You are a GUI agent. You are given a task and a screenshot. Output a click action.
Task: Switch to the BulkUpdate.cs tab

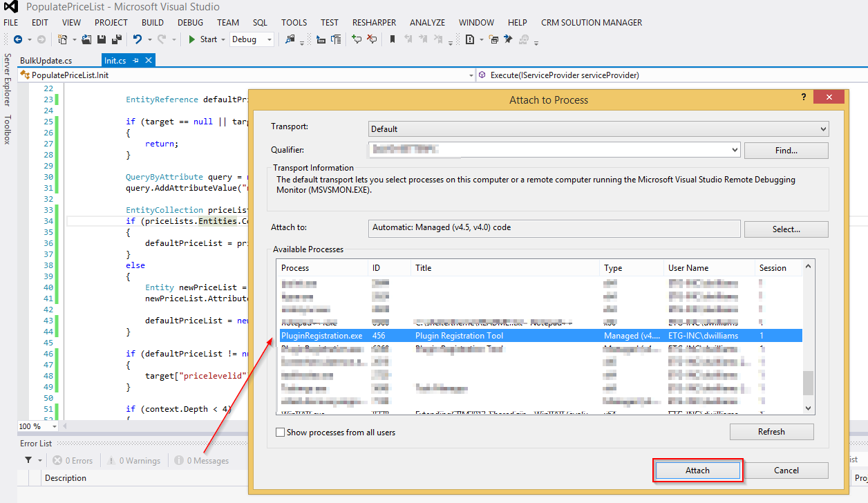46,61
